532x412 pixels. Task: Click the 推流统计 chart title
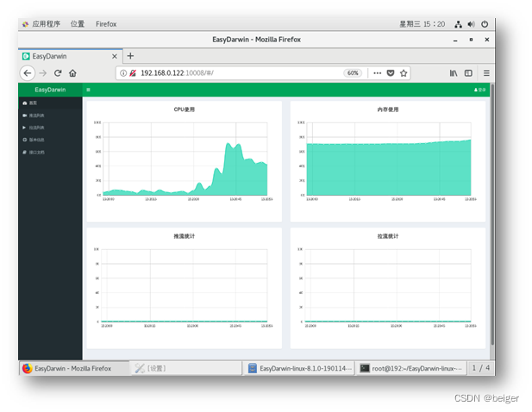click(x=185, y=236)
